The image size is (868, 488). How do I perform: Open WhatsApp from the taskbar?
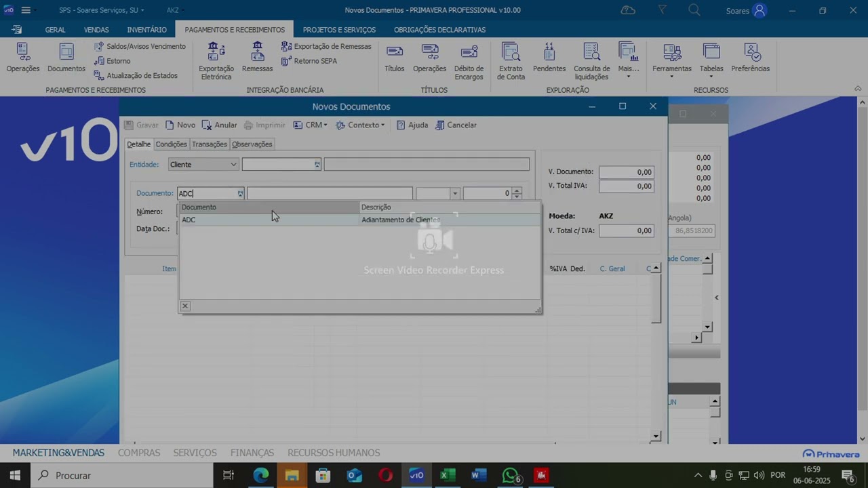511,475
